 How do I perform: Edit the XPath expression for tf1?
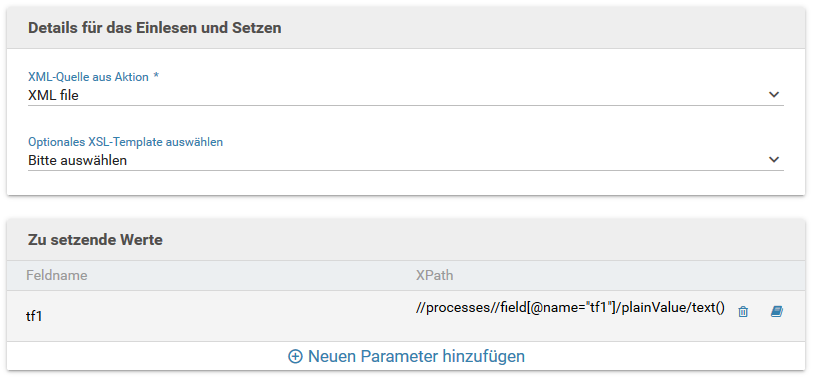[x=570, y=308]
